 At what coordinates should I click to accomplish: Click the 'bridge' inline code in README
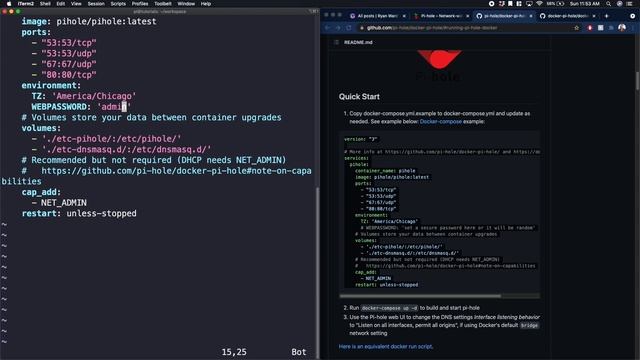click(x=529, y=325)
